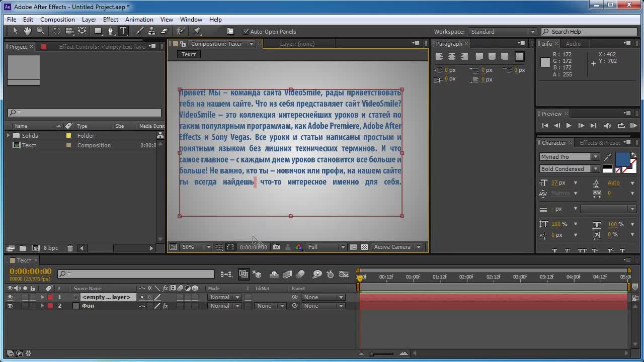
Task: Click the Info panel gray color sample swatch
Action: click(x=545, y=62)
